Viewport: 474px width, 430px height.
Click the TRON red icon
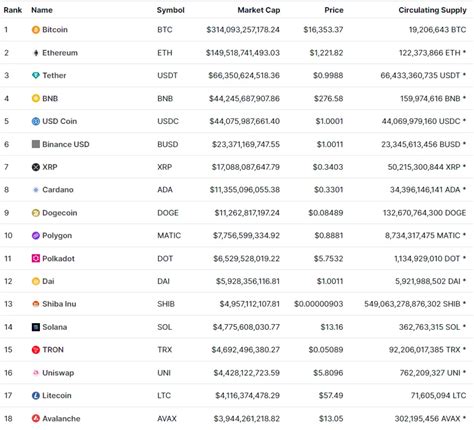coord(36,350)
